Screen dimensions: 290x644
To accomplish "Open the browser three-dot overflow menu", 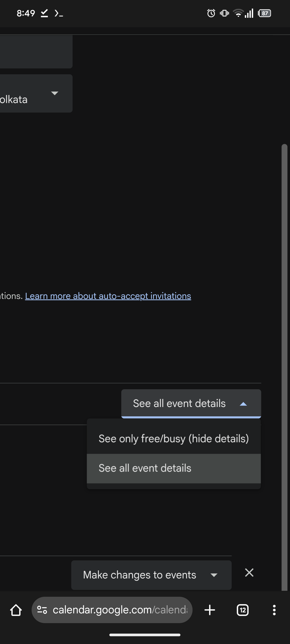I will tap(274, 610).
